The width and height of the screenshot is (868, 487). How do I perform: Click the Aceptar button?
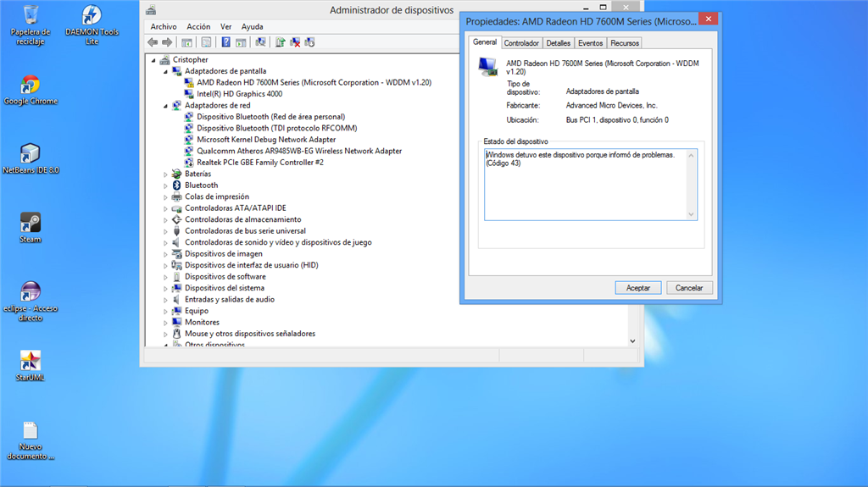click(637, 288)
